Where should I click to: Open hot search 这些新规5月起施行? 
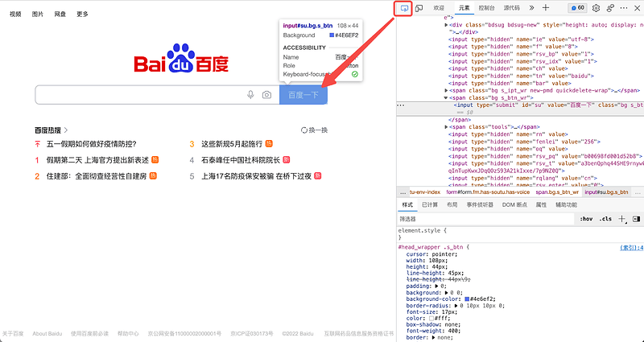coord(232,144)
